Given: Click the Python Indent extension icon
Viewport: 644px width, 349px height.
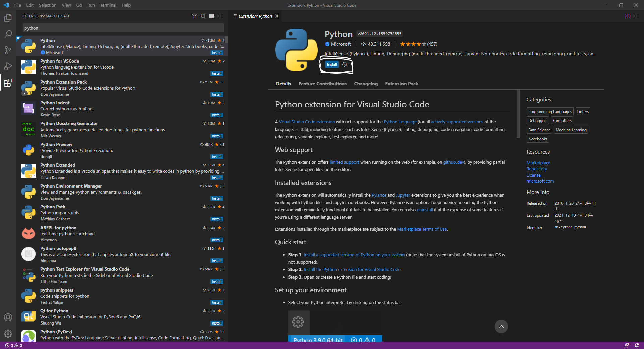Looking at the screenshot, I should point(29,108).
